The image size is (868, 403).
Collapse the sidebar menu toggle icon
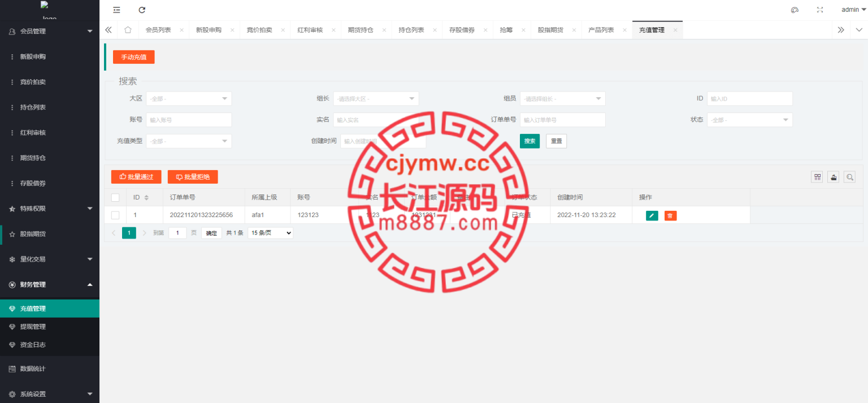point(116,10)
